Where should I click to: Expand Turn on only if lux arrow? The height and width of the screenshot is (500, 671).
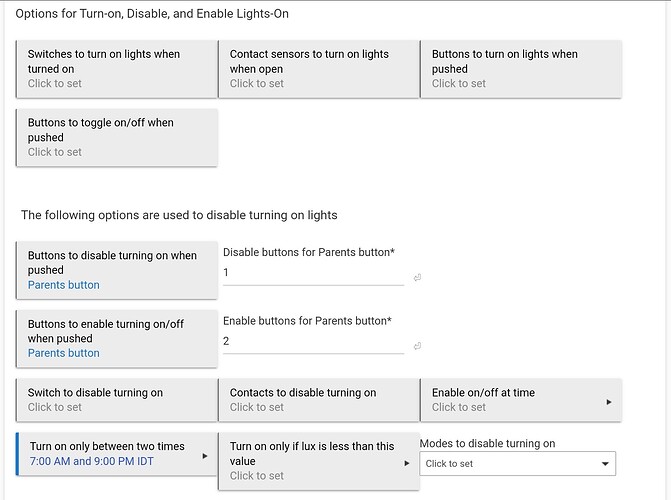407,463
